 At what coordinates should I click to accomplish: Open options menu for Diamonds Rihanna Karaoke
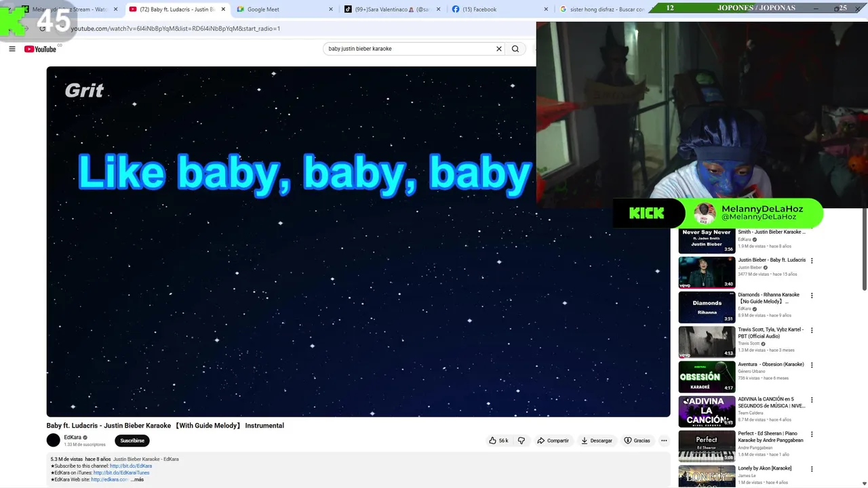coord(812,296)
